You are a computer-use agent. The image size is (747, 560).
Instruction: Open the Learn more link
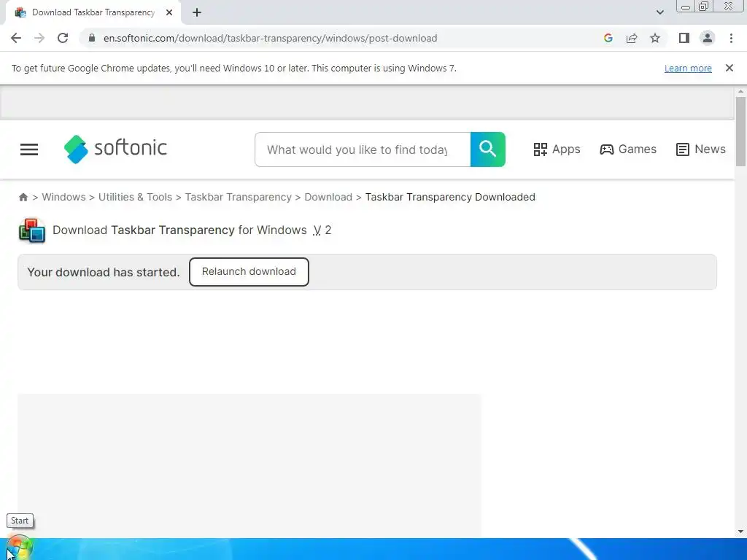(x=688, y=68)
